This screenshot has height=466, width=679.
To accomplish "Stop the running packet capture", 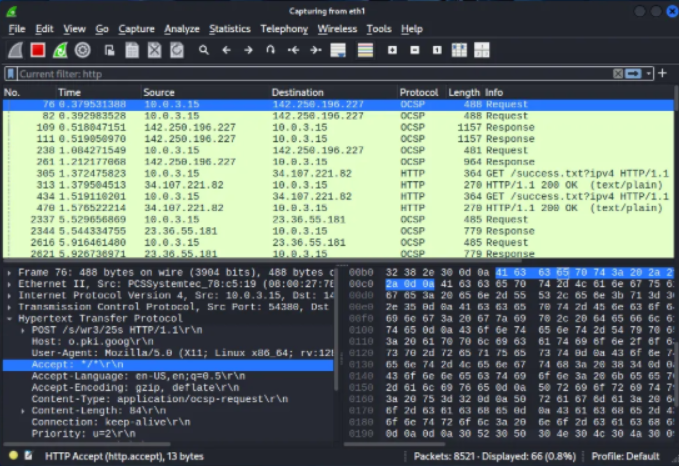I will [37, 49].
